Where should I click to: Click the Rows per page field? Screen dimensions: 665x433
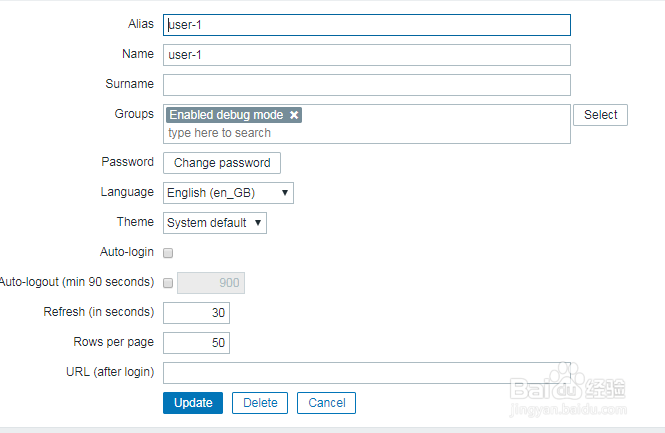point(196,343)
